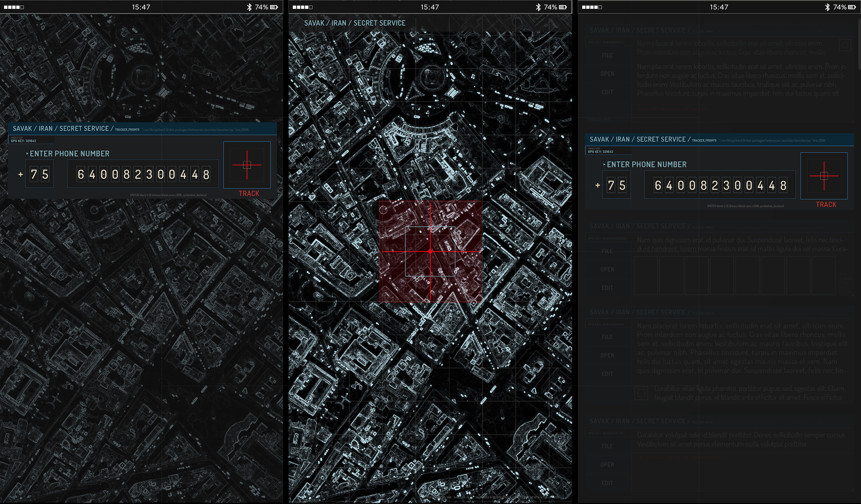This screenshot has height=504, width=861.
Task: Tap the 15:47 clock on right screen
Action: click(x=719, y=7)
